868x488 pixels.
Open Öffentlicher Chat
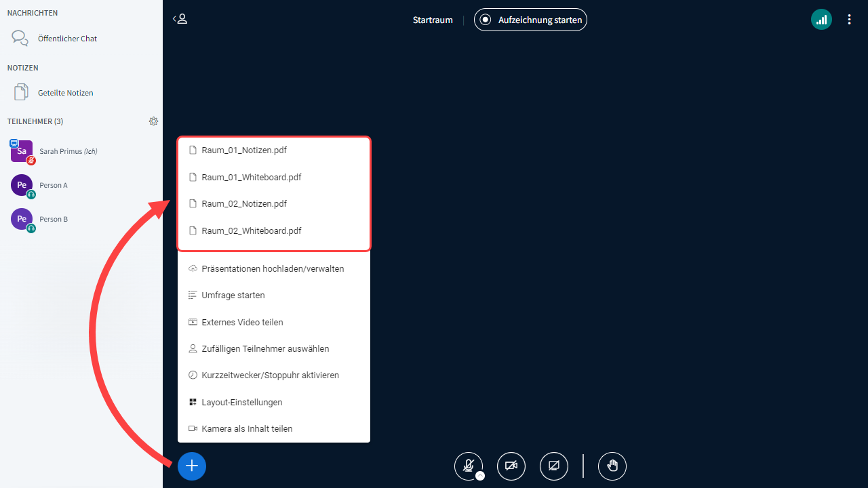(67, 39)
